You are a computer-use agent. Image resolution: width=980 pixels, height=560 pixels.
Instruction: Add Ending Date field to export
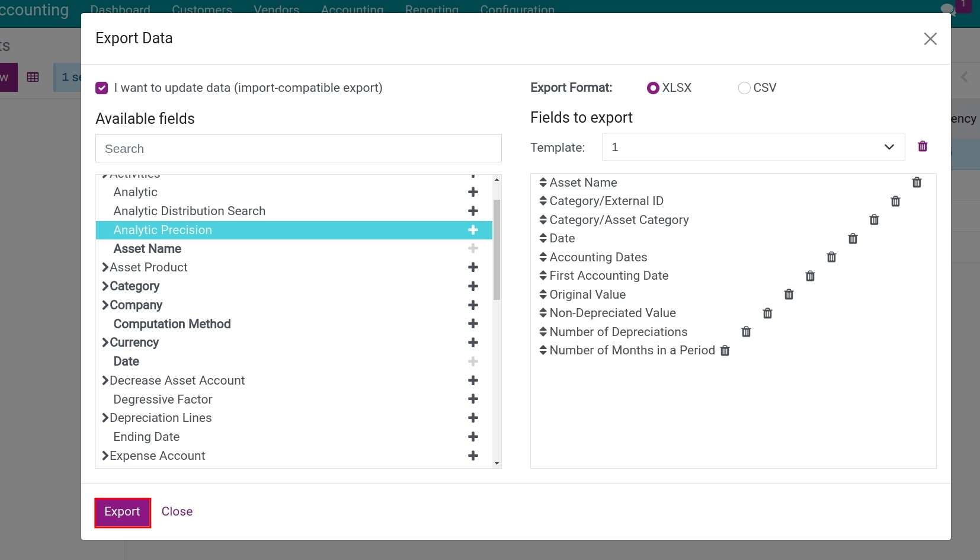tap(473, 437)
